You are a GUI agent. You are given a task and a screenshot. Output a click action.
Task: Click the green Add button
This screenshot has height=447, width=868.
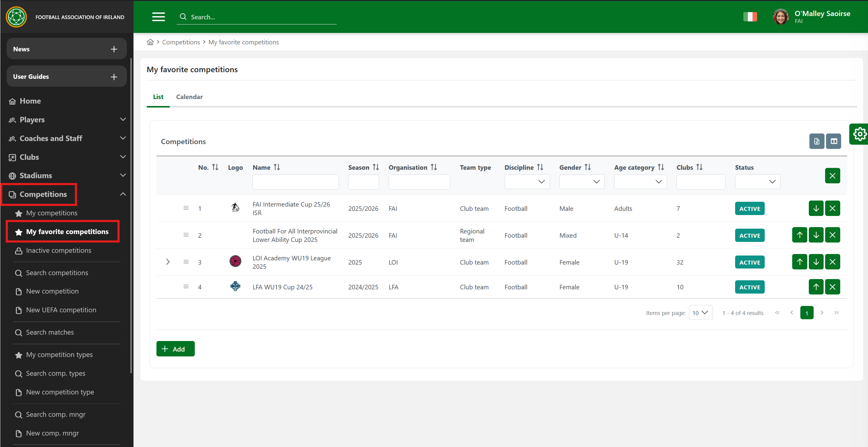[175, 349]
